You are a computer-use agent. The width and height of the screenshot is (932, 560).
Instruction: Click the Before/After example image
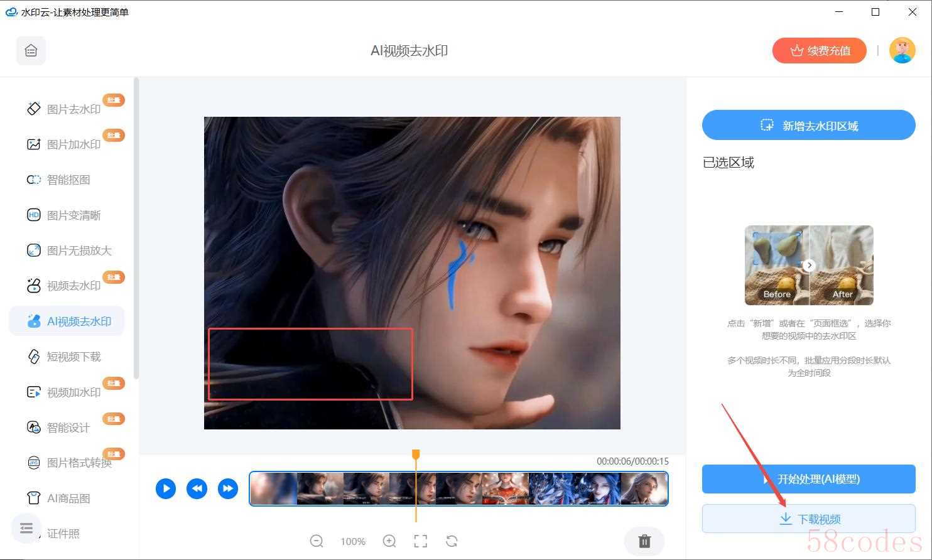(x=809, y=266)
